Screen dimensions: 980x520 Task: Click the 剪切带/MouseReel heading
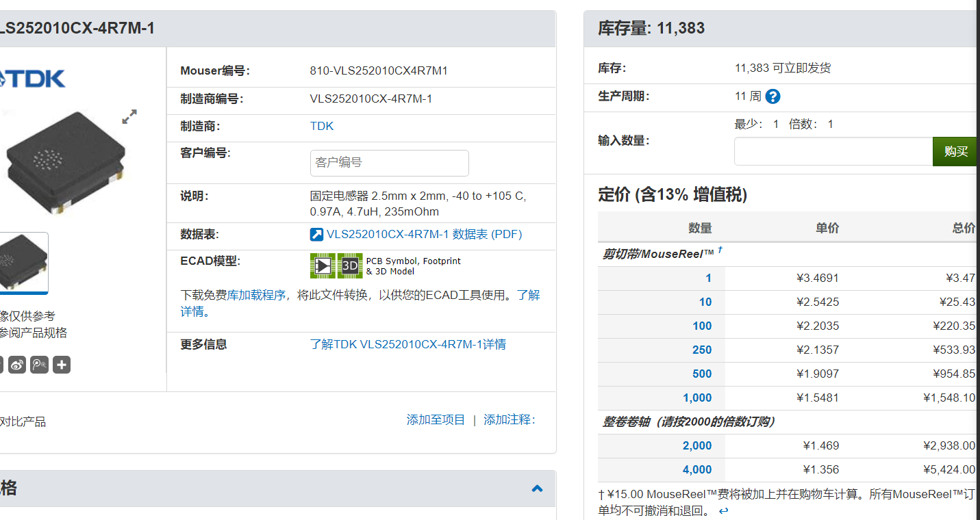click(x=658, y=253)
